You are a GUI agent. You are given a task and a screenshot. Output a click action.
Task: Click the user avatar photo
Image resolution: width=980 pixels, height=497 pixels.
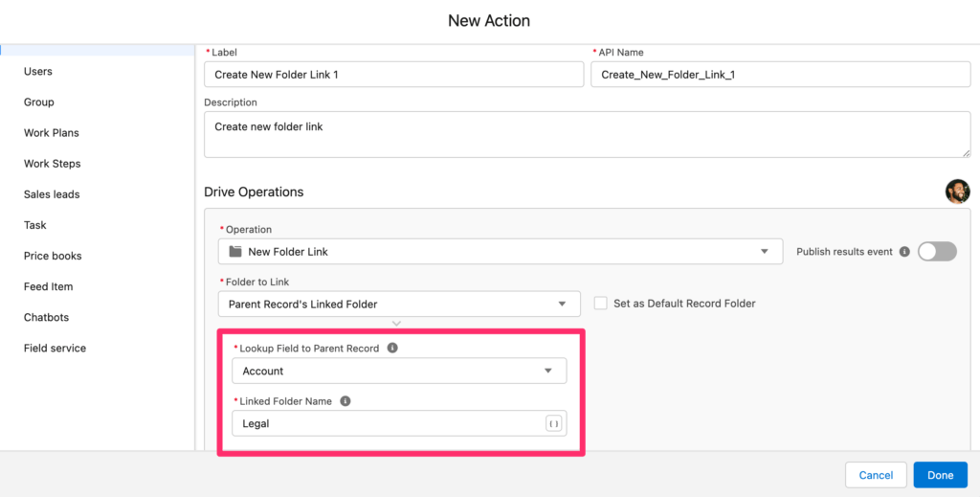click(957, 192)
